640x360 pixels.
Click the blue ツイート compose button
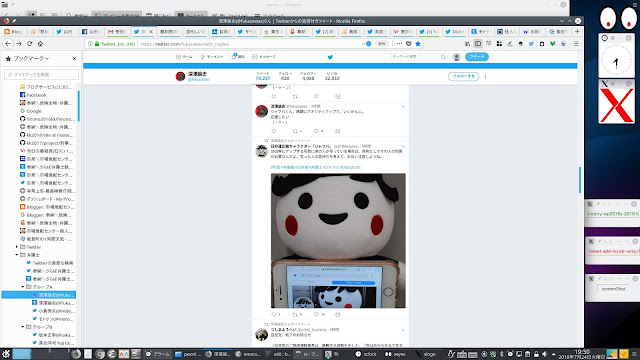pos(477,57)
